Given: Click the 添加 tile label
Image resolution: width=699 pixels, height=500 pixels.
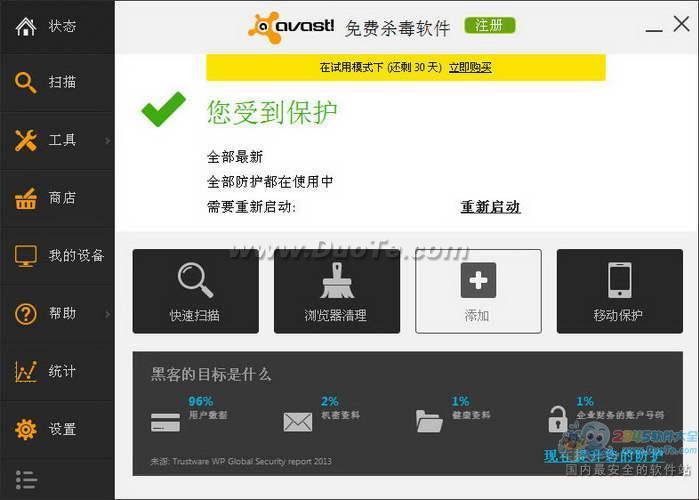Looking at the screenshot, I should pos(477,316).
